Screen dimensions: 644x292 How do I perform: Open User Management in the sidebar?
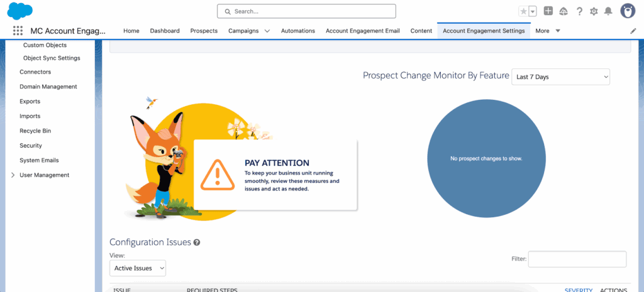point(45,175)
